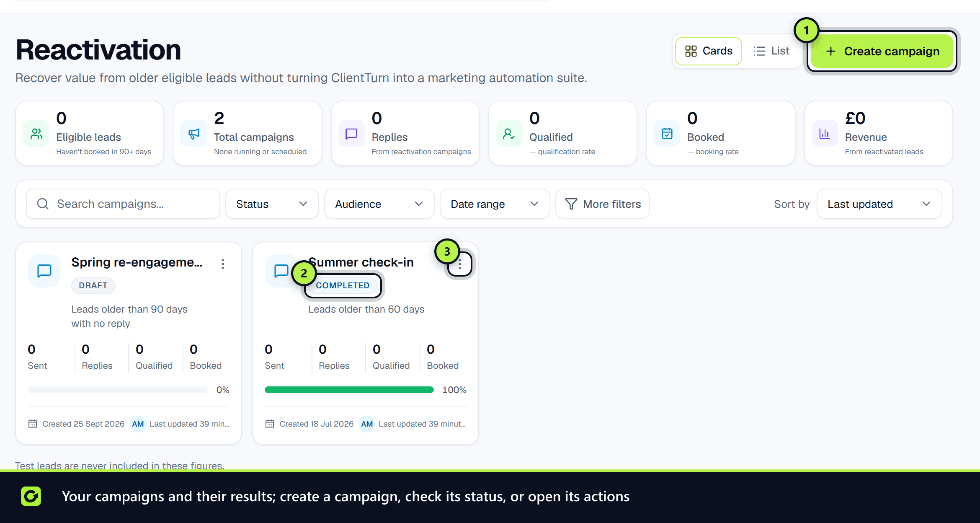Click 'Test leads are never included' note

pyautogui.click(x=120, y=465)
